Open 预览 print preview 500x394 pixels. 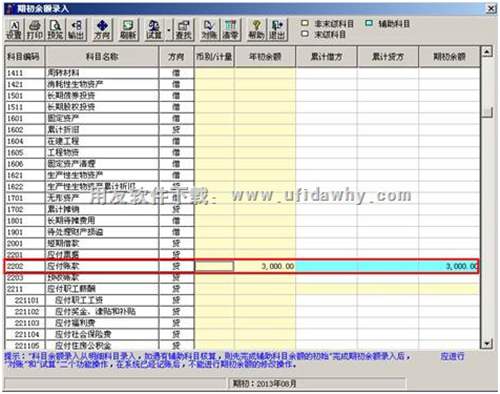click(55, 30)
